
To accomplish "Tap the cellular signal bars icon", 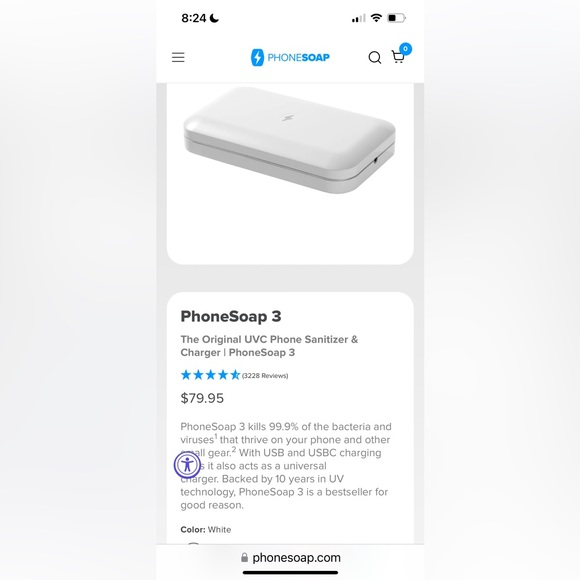I will click(358, 18).
